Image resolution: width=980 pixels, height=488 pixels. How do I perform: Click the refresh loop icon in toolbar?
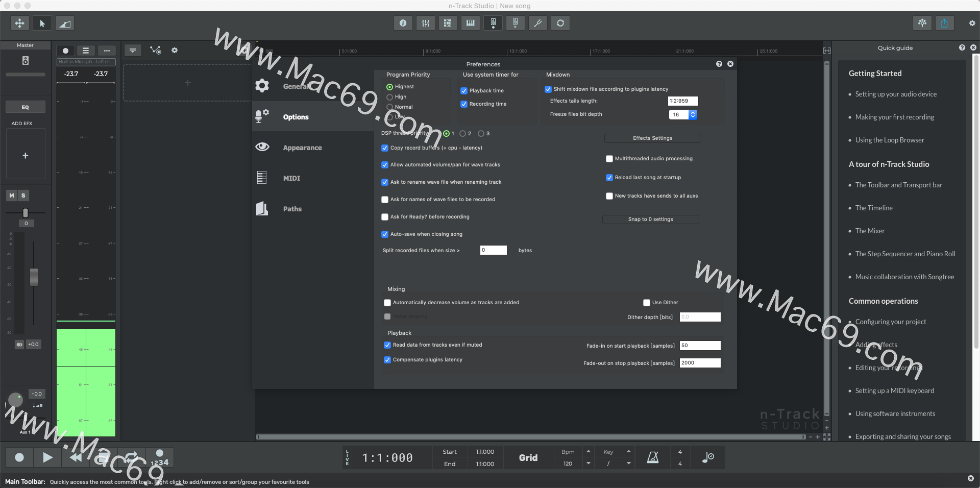[560, 23]
